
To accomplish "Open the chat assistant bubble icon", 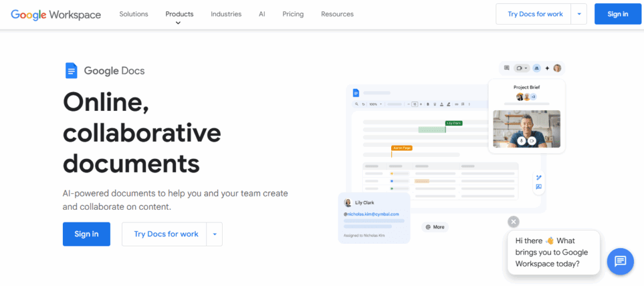I will click(620, 261).
